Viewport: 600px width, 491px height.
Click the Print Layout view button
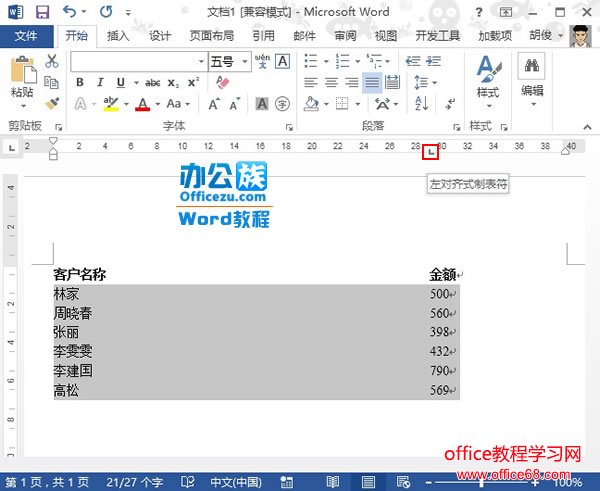click(368, 482)
